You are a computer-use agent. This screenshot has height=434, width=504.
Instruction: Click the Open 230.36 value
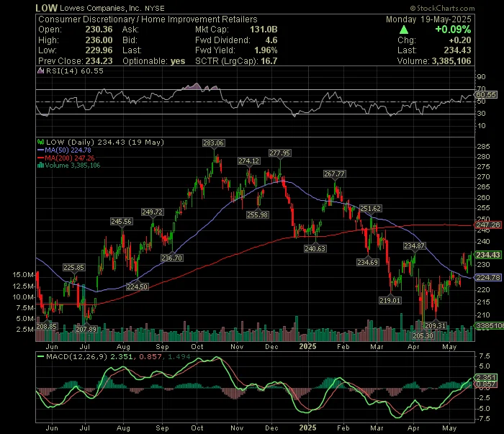click(x=99, y=30)
